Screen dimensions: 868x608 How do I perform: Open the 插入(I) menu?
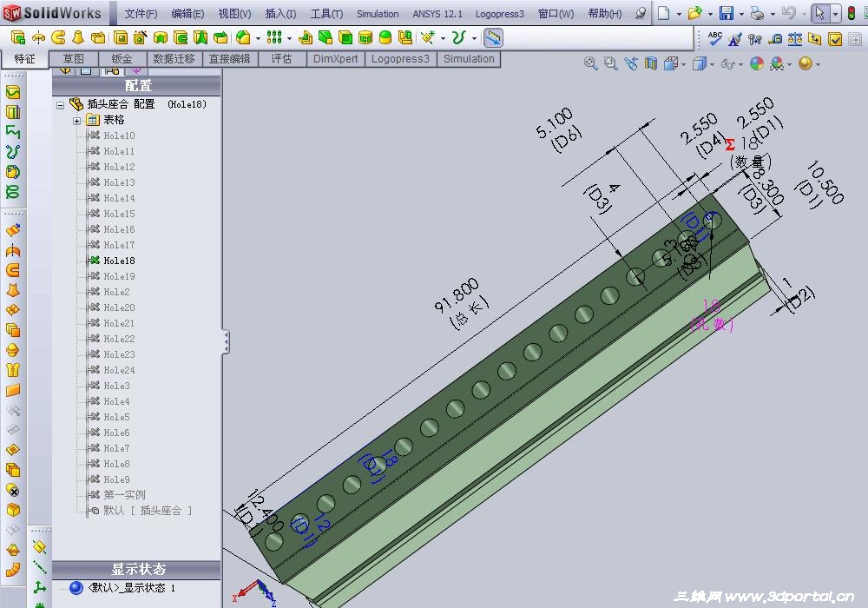tap(280, 13)
